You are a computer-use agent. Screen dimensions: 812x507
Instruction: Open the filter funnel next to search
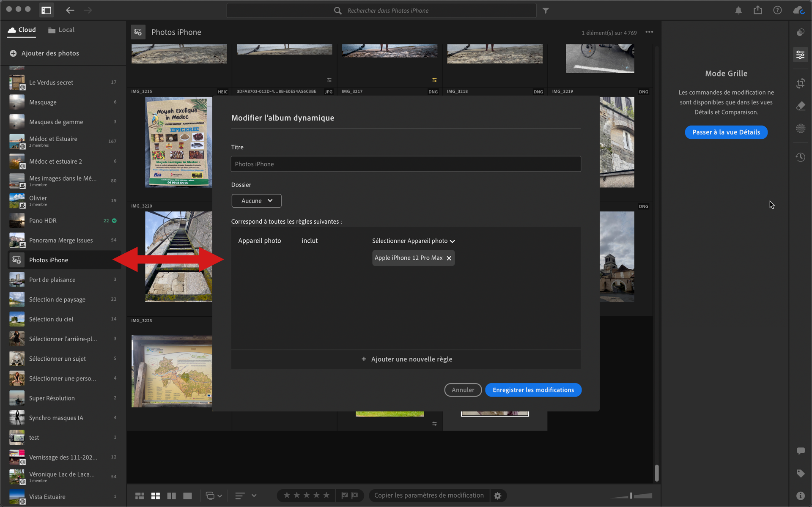pos(546,11)
